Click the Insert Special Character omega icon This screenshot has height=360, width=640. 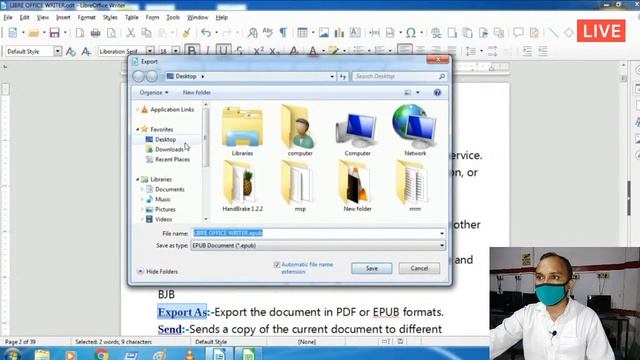click(x=411, y=33)
